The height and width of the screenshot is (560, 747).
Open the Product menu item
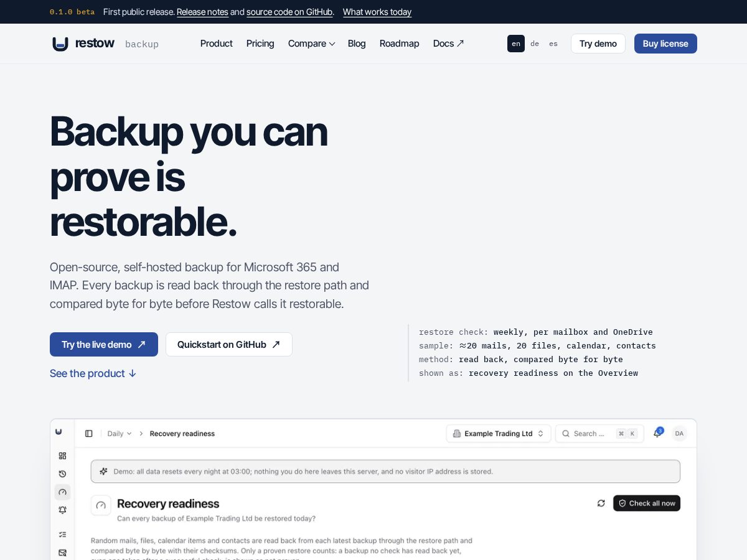click(x=216, y=44)
